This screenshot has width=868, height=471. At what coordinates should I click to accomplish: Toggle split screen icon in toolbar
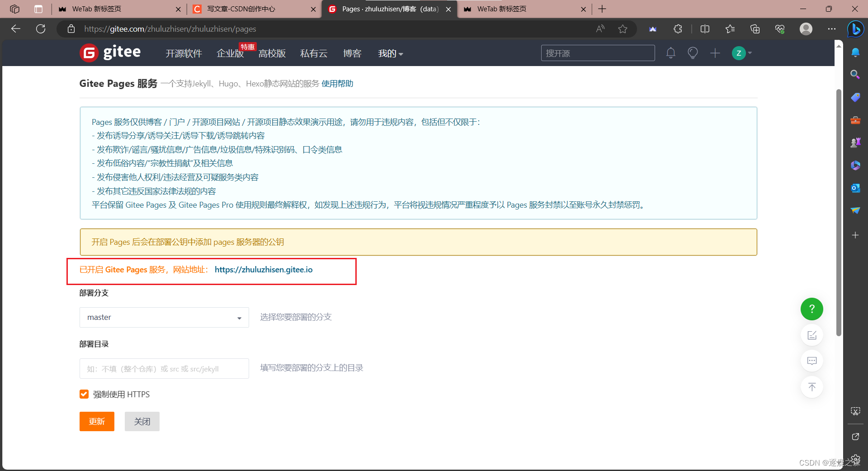point(705,29)
